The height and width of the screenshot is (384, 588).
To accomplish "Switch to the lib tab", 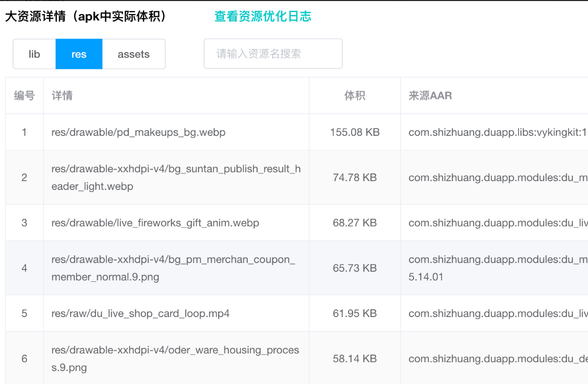I will tap(34, 53).
